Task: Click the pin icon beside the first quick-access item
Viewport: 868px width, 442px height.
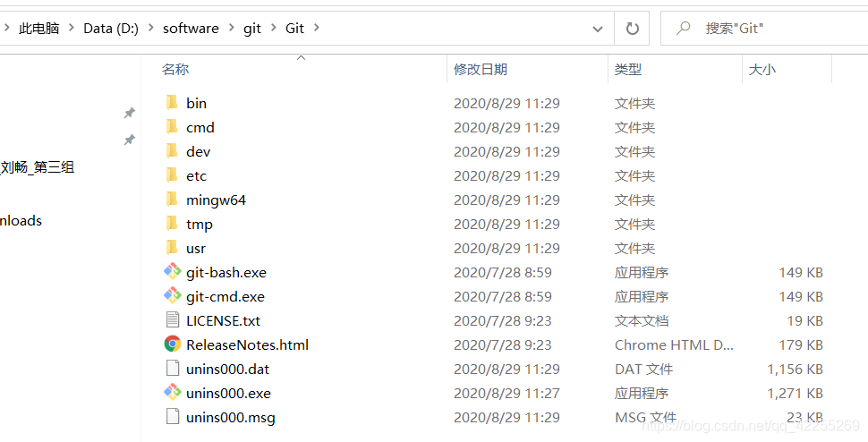Action: pos(129,113)
